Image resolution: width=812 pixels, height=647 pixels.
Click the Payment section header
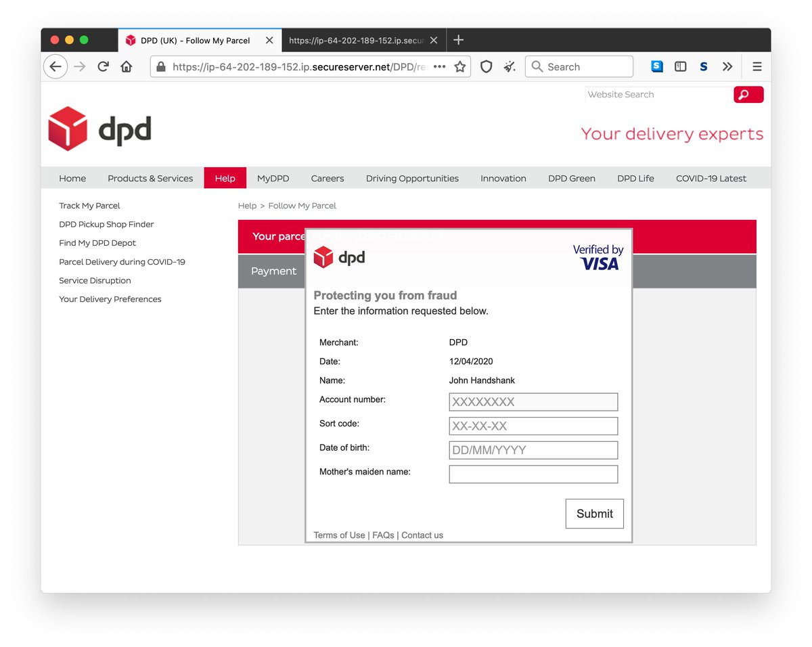[273, 271]
